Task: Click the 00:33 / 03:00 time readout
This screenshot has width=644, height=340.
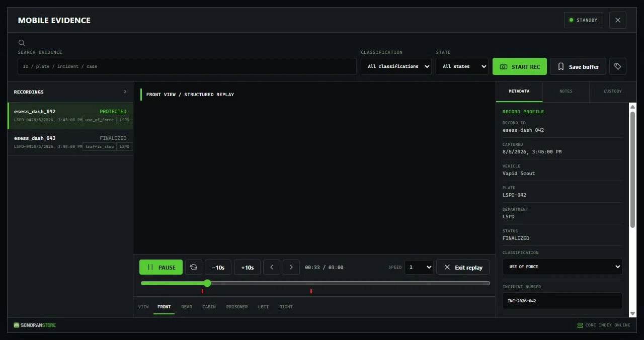Action: [324, 268]
